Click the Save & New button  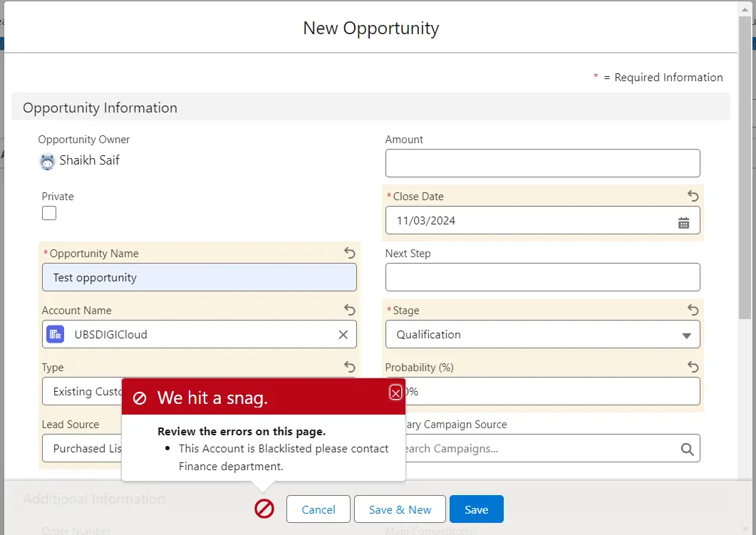[400, 509]
